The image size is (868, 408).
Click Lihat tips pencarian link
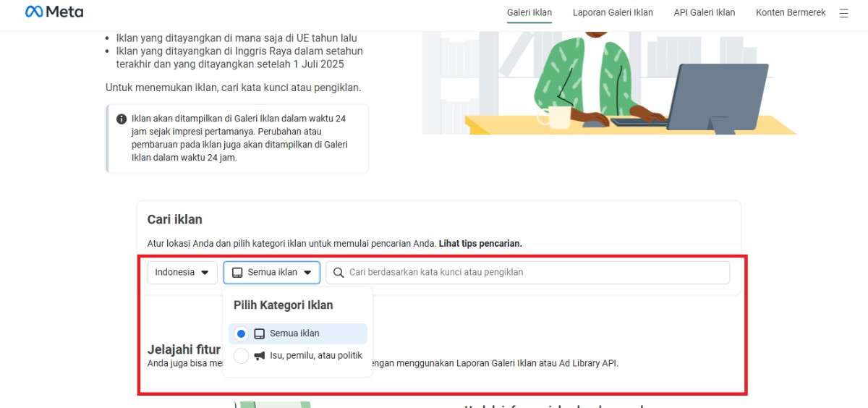pyautogui.click(x=480, y=244)
